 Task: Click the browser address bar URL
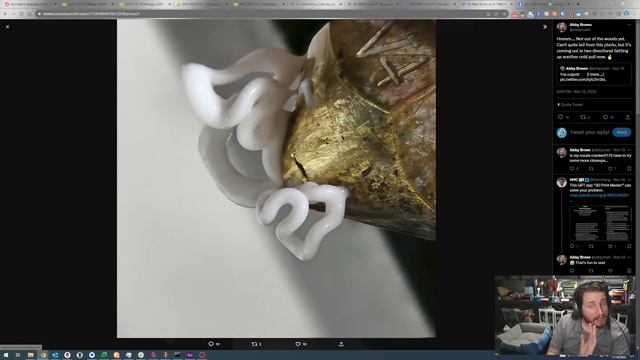(x=91, y=14)
